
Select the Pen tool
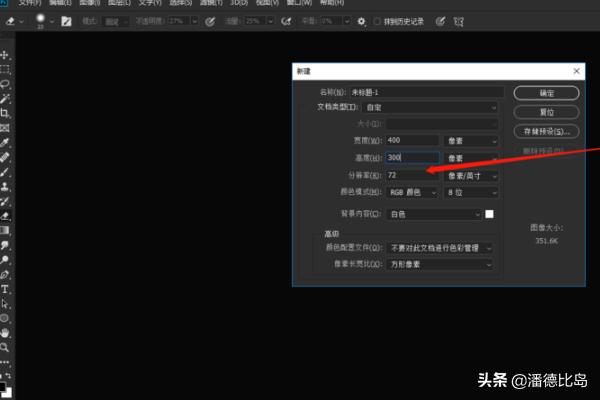(6, 273)
